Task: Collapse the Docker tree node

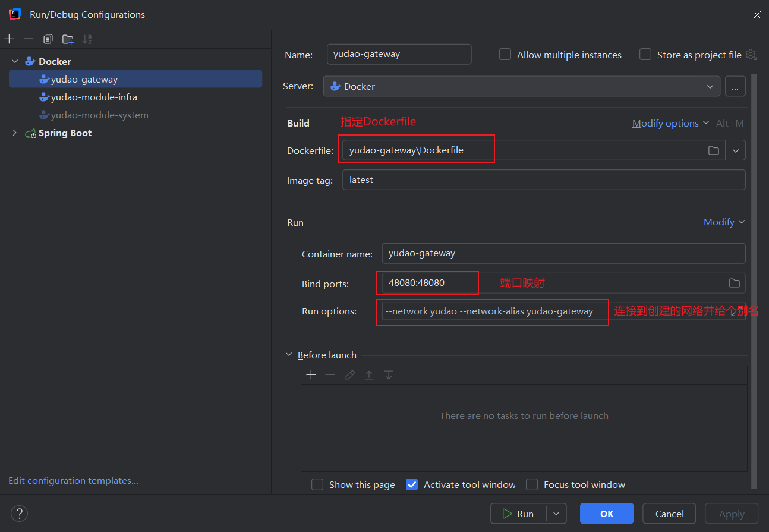Action: pyautogui.click(x=15, y=61)
